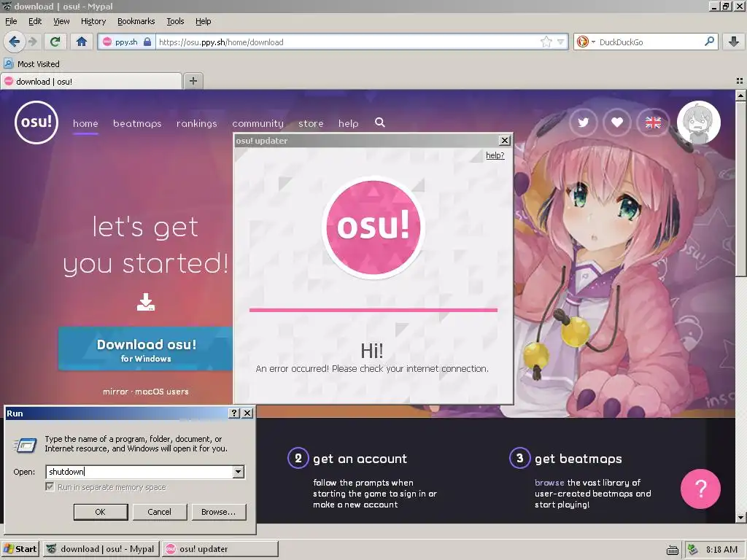The image size is (747, 560).
Task: Select the 'download | osu!' browser tab
Action: click(x=91, y=82)
